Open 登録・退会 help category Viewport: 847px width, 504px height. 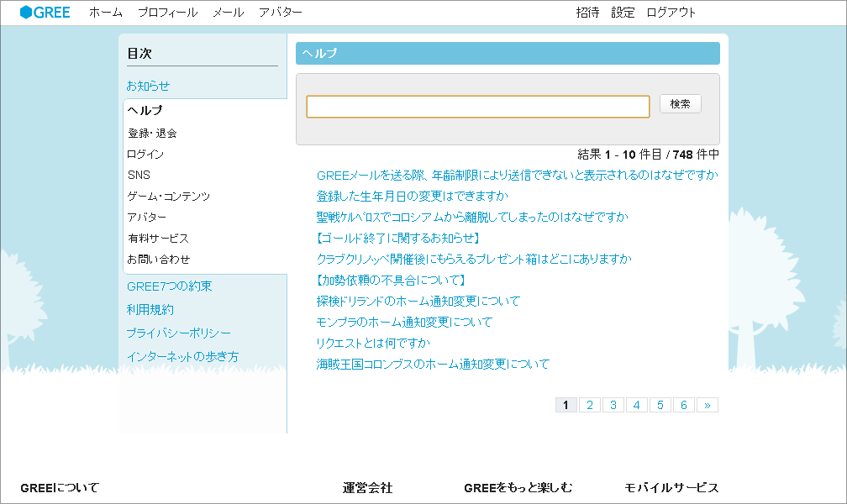[x=152, y=133]
